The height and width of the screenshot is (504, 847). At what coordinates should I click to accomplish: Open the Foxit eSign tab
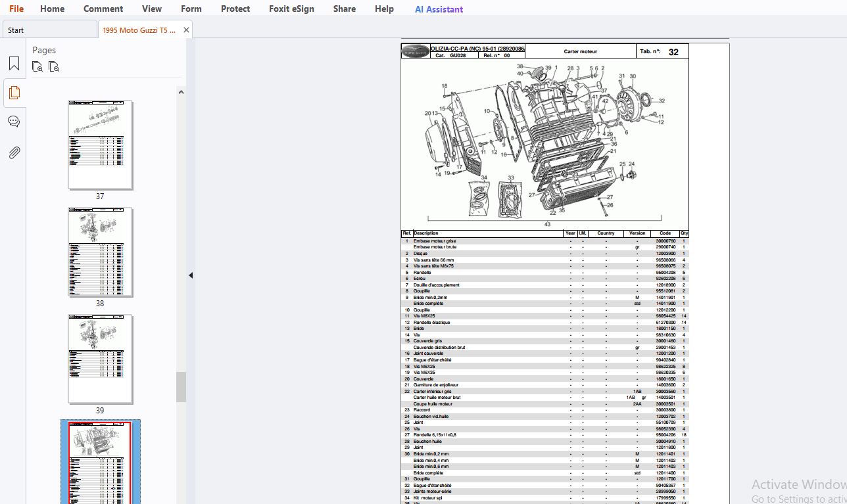(x=291, y=9)
